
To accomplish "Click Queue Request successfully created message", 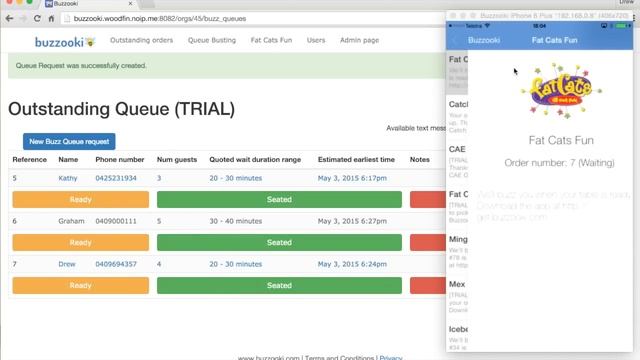I will [x=81, y=65].
